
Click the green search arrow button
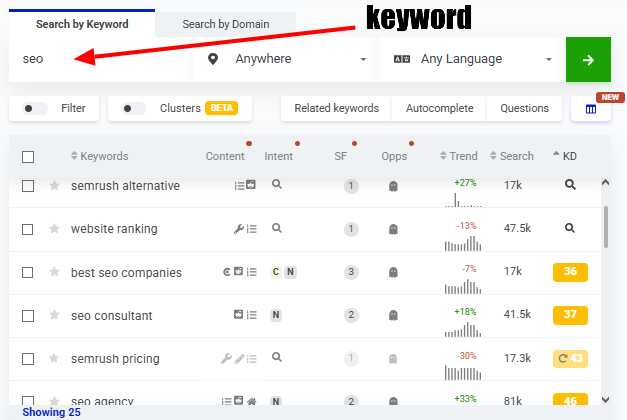pyautogui.click(x=588, y=60)
